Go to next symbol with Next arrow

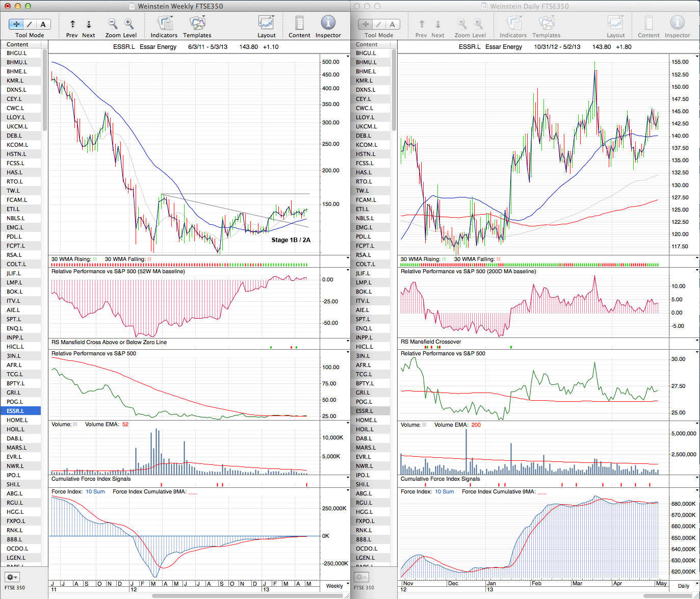[x=89, y=24]
